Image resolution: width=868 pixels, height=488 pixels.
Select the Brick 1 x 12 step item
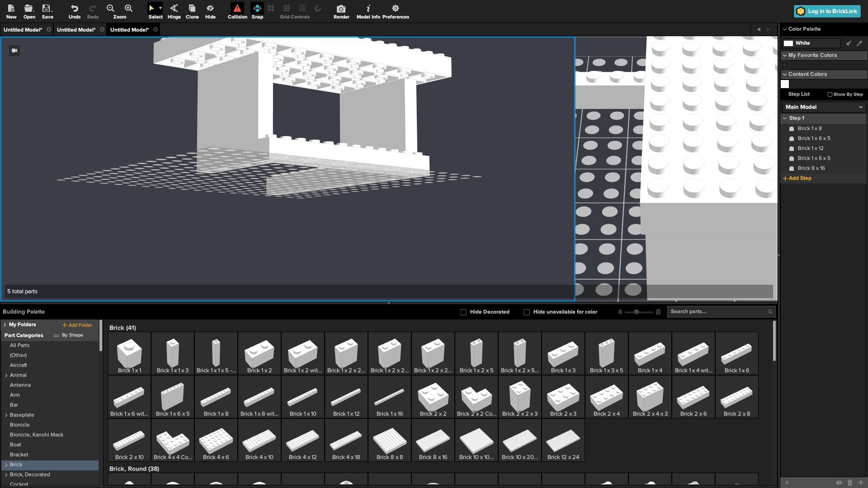810,148
